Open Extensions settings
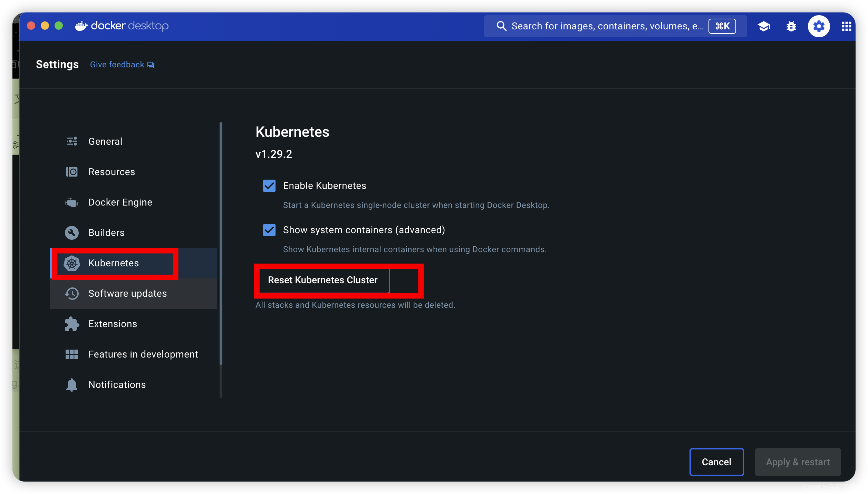This screenshot has height=494, width=868. pos(133,324)
